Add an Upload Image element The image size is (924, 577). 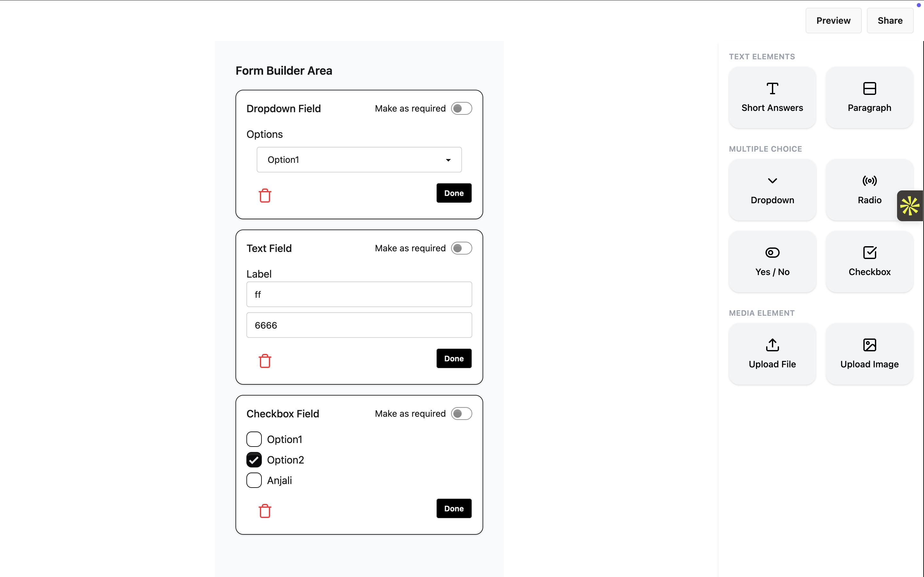(869, 354)
